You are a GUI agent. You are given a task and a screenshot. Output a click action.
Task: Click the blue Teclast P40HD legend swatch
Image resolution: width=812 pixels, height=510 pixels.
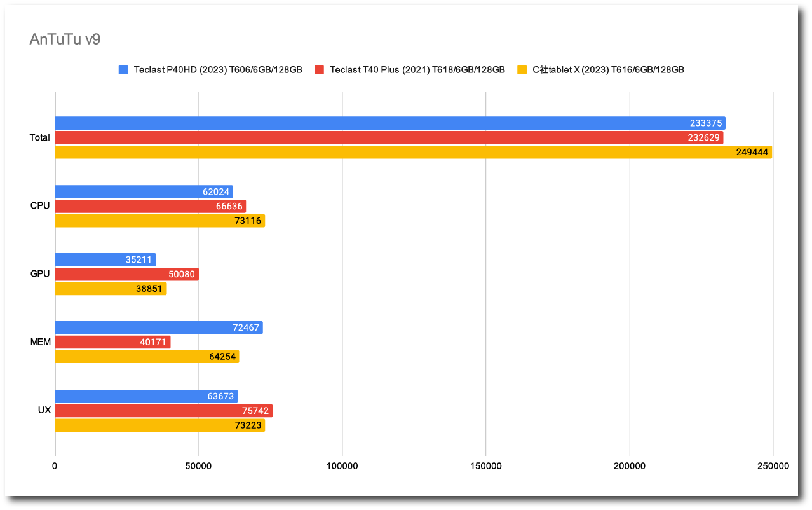(123, 70)
